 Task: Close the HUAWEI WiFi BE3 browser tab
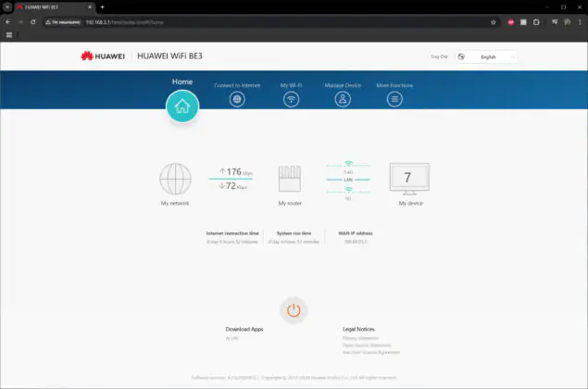click(90, 7)
